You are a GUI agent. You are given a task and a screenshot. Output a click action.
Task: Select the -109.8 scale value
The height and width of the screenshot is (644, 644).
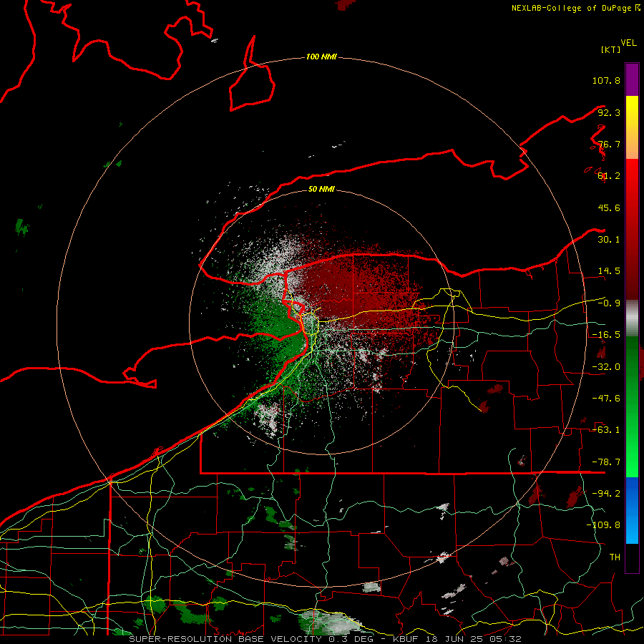[603, 525]
